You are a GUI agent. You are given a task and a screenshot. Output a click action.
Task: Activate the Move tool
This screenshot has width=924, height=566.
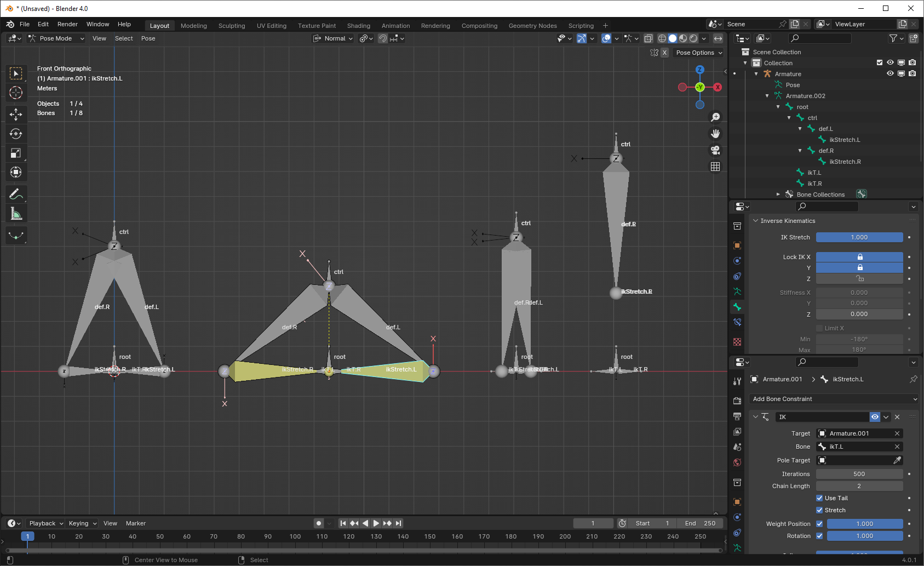coord(16,114)
